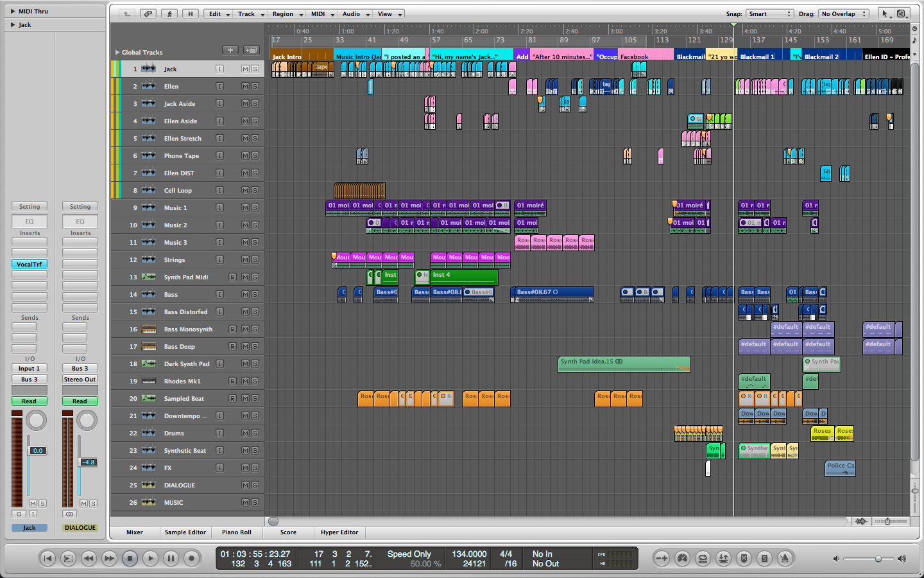Toggle the Hide view H button
Image resolution: width=924 pixels, height=578 pixels.
pyautogui.click(x=191, y=13)
